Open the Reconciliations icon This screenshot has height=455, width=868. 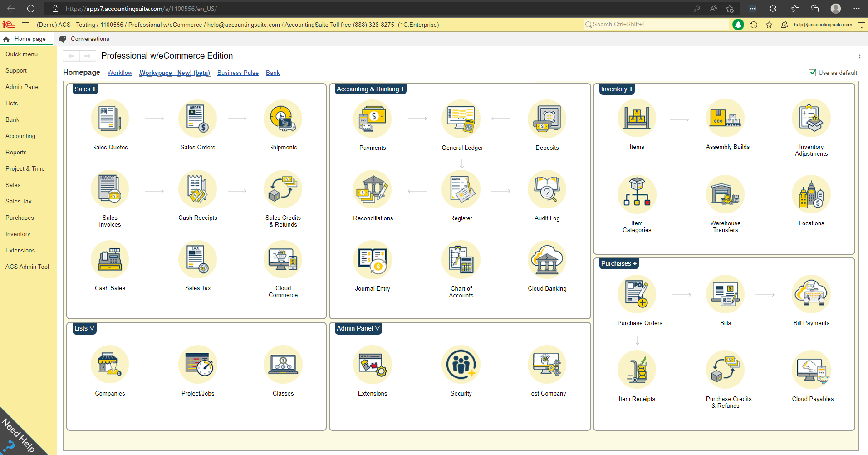tap(372, 189)
